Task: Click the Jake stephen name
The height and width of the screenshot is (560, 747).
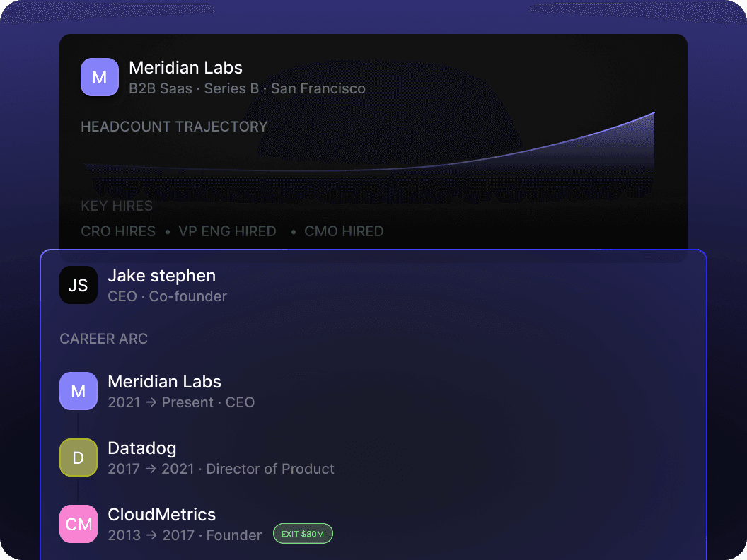Action: (162, 276)
